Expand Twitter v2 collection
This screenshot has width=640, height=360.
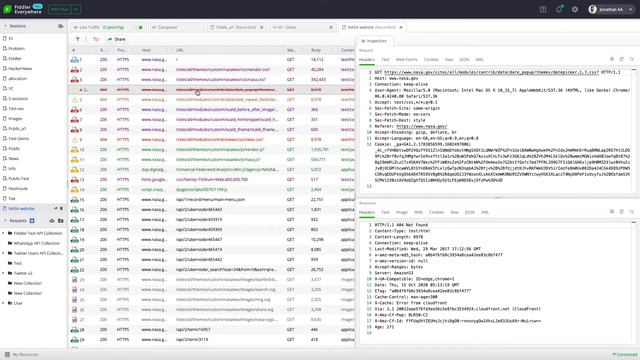coord(3,273)
